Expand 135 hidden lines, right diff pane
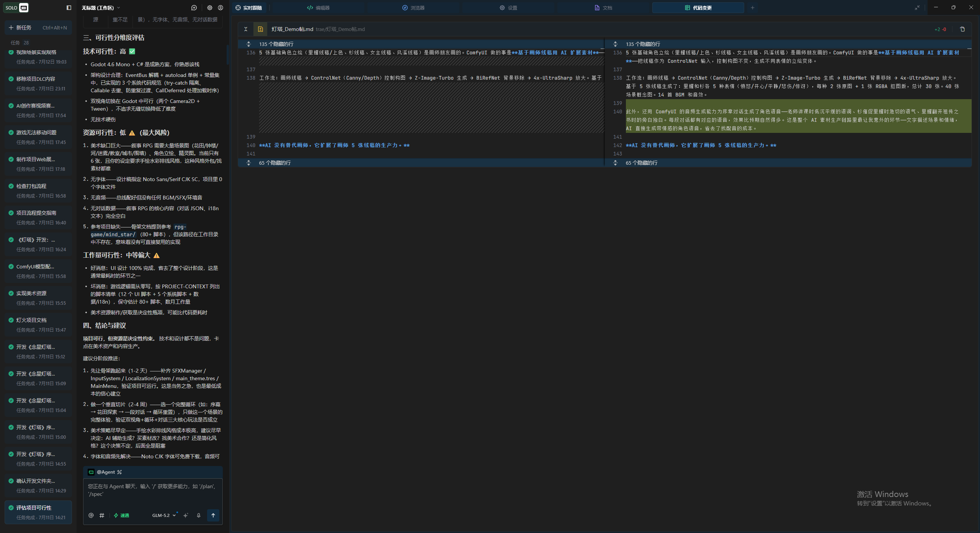This screenshot has width=980, height=533. click(x=615, y=44)
